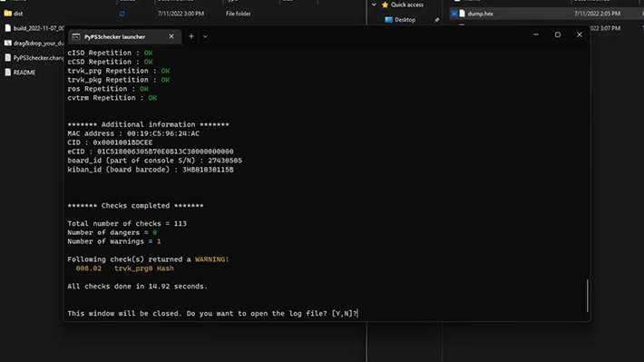The width and height of the screenshot is (644, 362).
Task: Click the dump.hex file name
Action: 481,14
